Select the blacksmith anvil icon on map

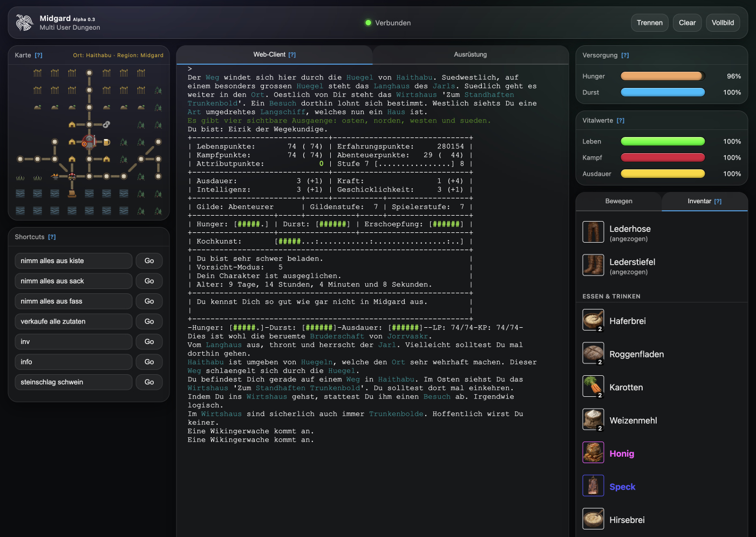tap(55, 176)
